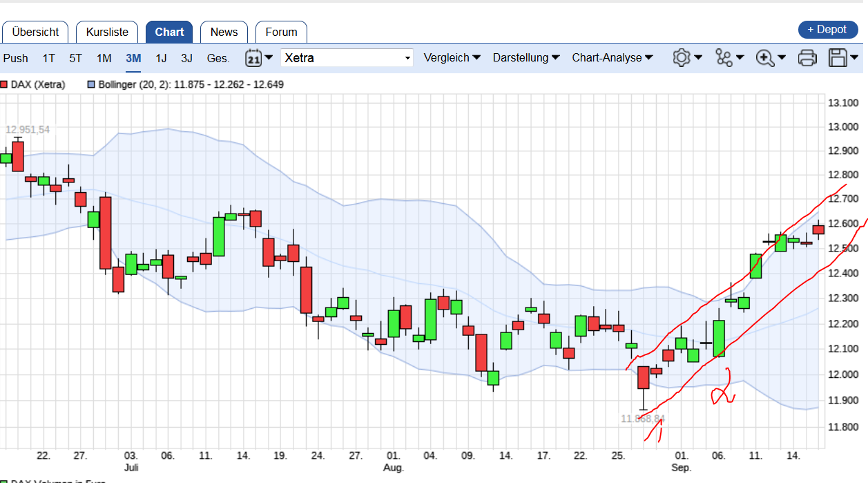Expand arrow next to drawing tools icon
The image size is (868, 483).
point(740,58)
